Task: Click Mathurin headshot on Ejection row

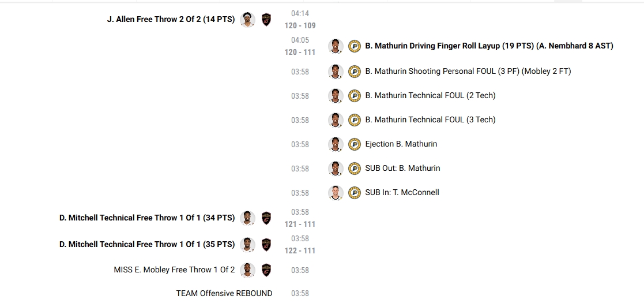Action: coord(336,144)
